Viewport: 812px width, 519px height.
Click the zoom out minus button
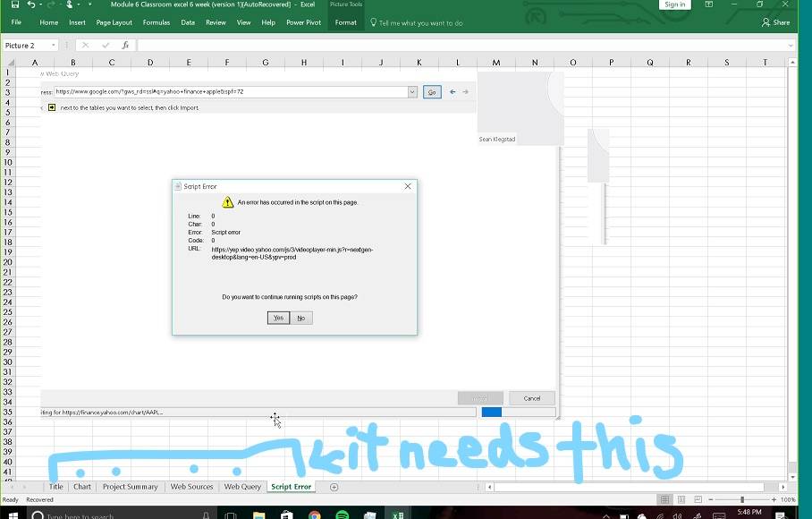pos(711,500)
